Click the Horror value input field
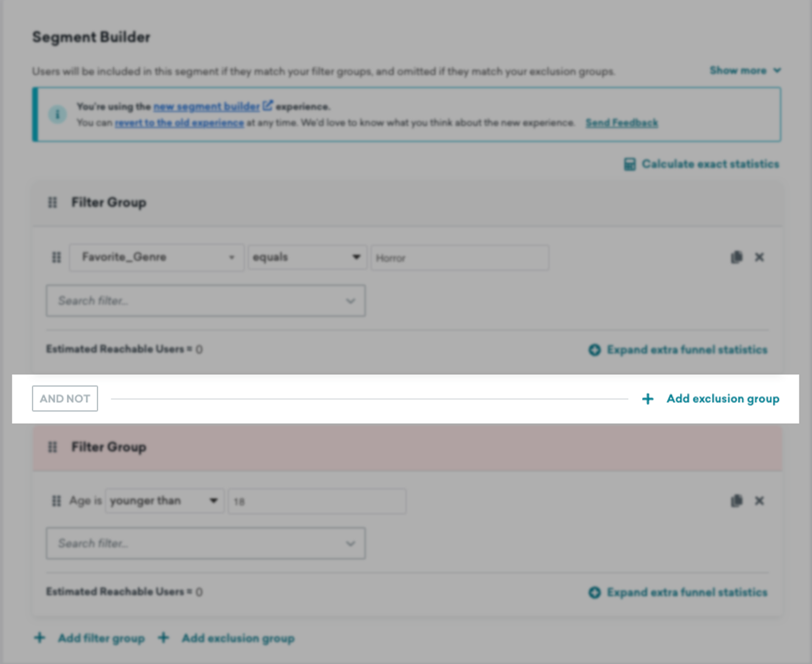The width and height of the screenshot is (812, 664). (459, 257)
